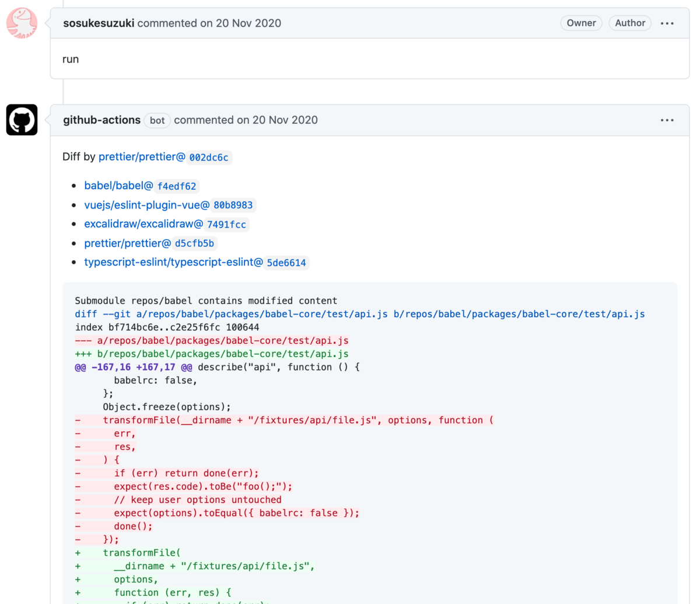Click github-actions' 'on 20 Nov 2020' timestamp
The image size is (700, 604).
click(x=277, y=120)
